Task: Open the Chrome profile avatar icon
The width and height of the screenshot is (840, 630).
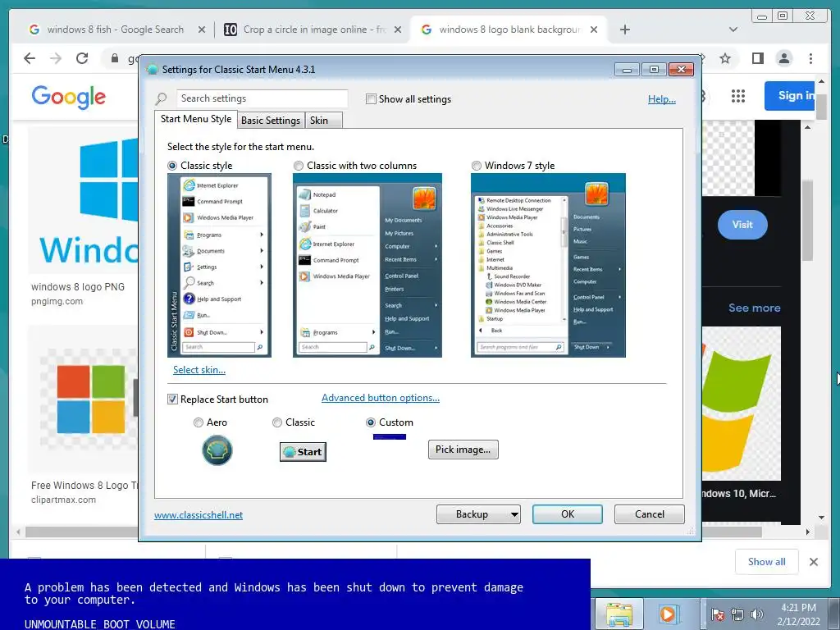Action: (784, 58)
